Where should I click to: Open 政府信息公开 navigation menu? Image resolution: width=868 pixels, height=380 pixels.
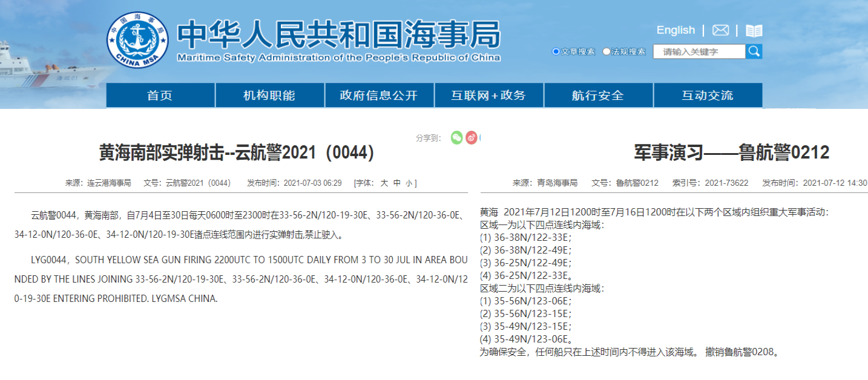(x=379, y=96)
